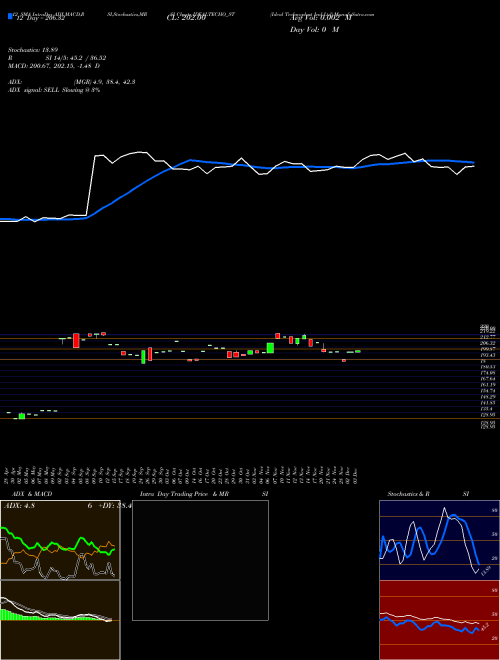Click the '13.89' value label in Stochastics panel
The image size is (500, 660).
(x=486, y=572)
